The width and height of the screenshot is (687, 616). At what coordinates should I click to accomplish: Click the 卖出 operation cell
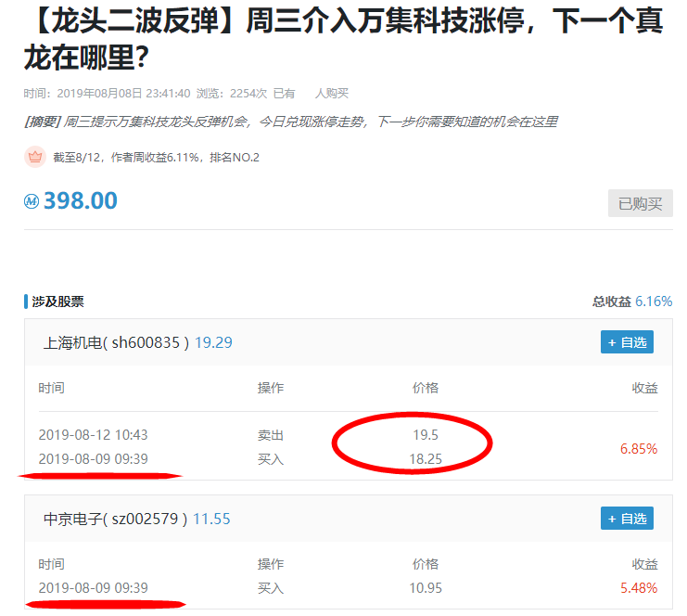click(271, 435)
